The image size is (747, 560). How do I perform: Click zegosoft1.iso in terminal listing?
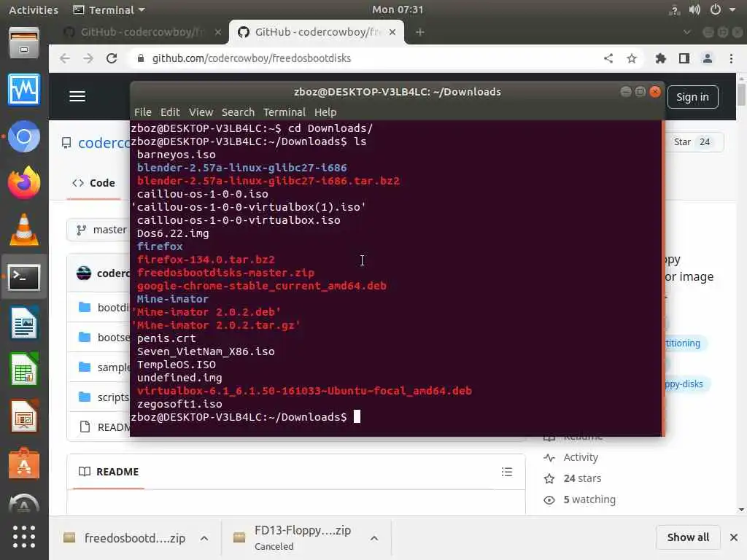(179, 404)
